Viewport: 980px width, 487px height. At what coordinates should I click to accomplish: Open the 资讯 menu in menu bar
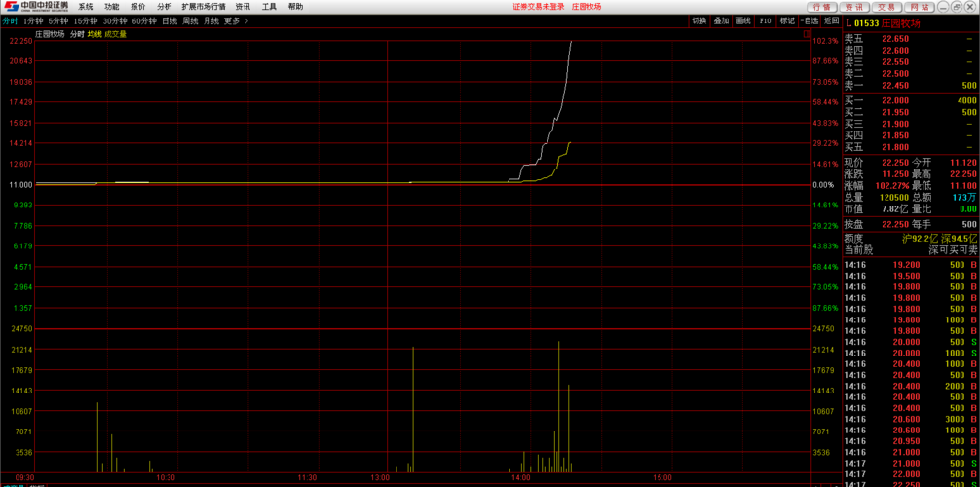(x=243, y=7)
